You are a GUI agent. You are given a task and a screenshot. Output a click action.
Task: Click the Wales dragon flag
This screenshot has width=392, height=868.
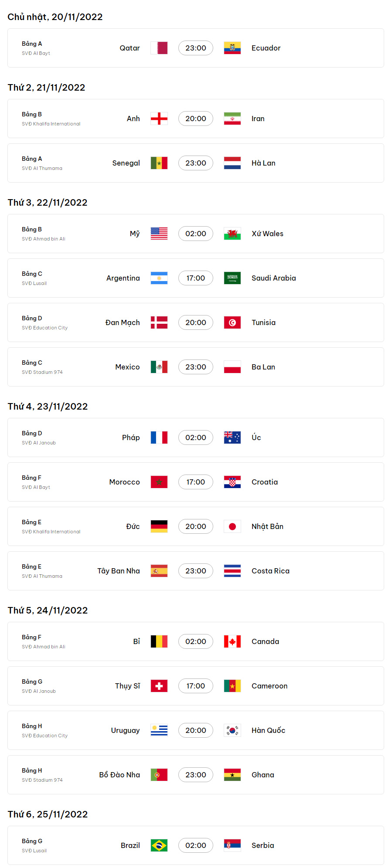click(x=232, y=234)
